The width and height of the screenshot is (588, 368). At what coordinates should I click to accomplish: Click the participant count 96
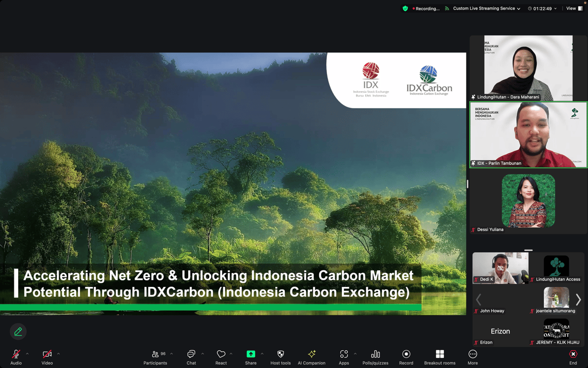coord(163,354)
